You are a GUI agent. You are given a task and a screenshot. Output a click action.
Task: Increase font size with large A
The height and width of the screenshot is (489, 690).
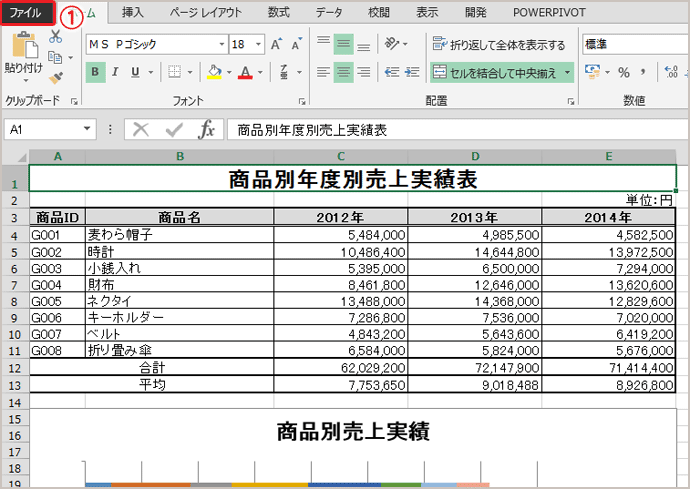coord(276,44)
